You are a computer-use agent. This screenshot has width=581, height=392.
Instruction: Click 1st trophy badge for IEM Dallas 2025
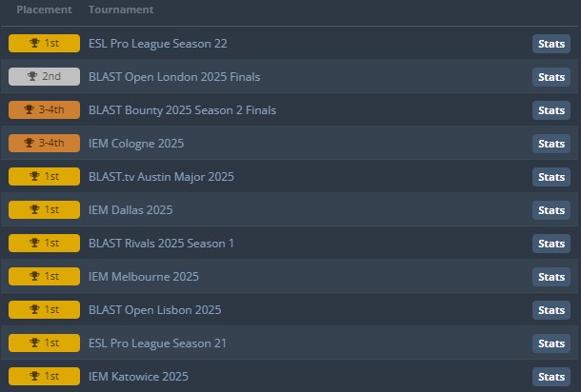point(44,210)
